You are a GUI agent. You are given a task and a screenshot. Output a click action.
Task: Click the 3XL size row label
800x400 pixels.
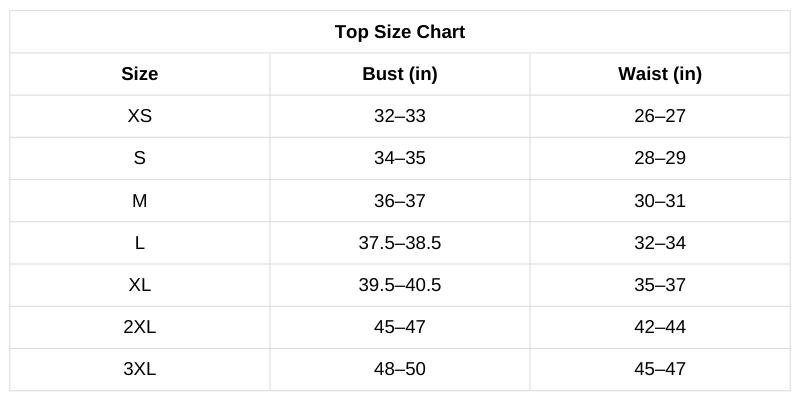tap(140, 369)
